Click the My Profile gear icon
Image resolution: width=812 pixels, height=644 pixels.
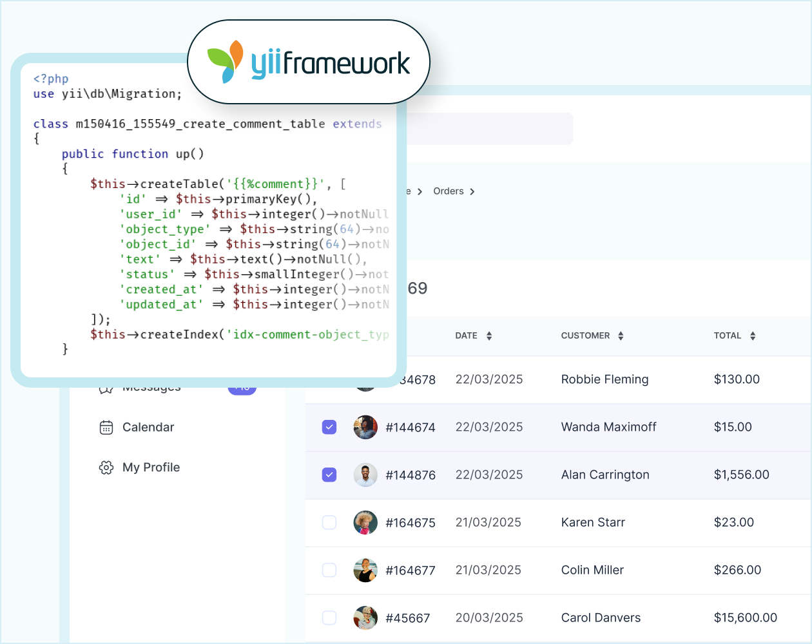point(106,468)
